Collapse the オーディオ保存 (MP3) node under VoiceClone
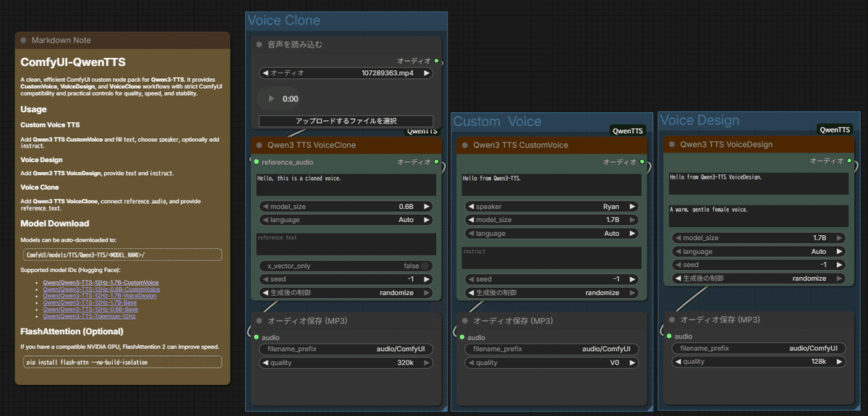868x416 pixels. click(x=259, y=321)
